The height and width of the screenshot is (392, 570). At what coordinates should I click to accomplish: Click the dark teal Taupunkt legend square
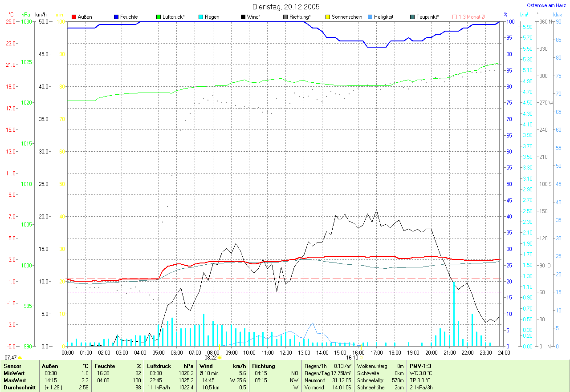coord(412,17)
